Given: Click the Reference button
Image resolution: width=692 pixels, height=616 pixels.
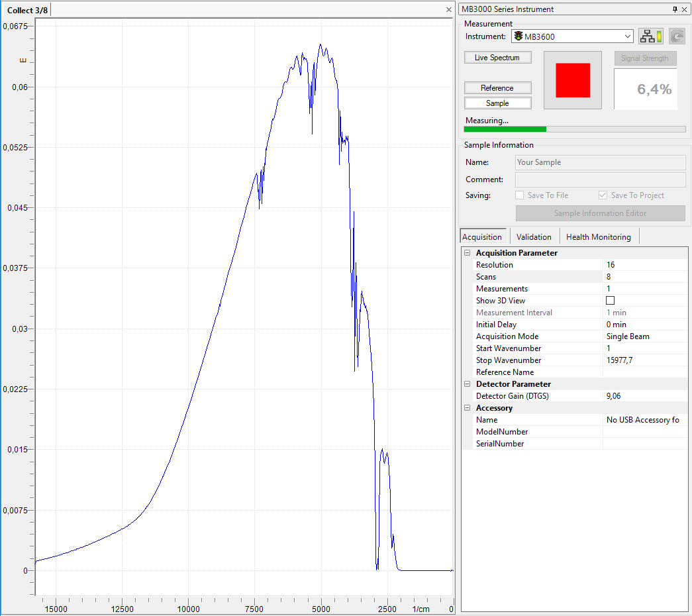Looking at the screenshot, I should [x=497, y=88].
